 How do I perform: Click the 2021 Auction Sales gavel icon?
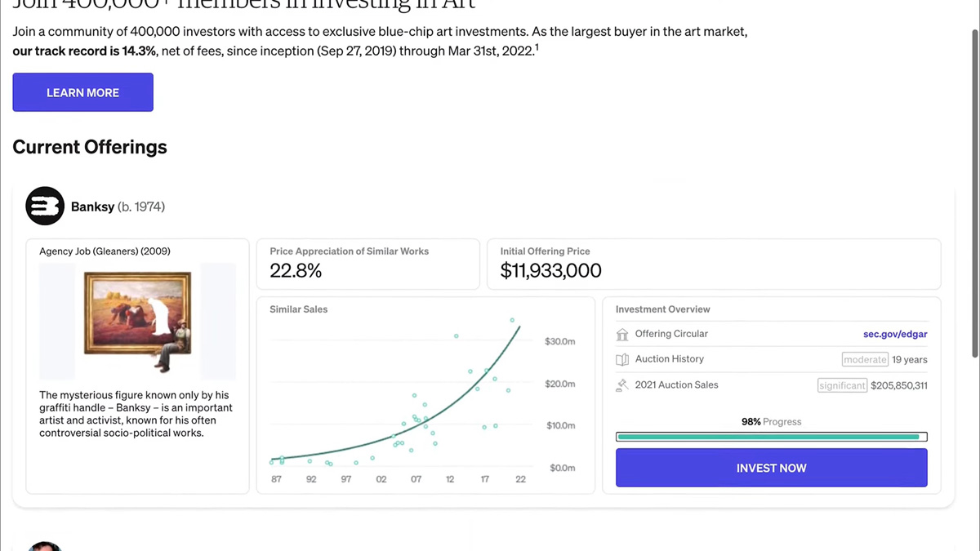[622, 385]
